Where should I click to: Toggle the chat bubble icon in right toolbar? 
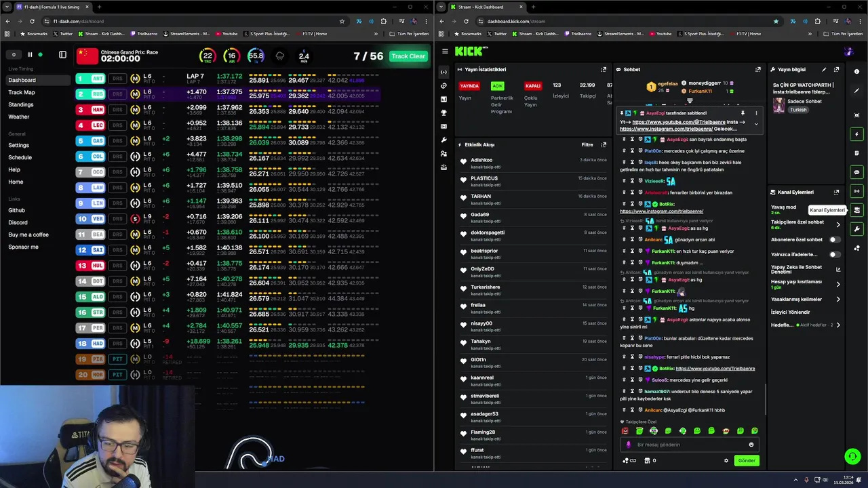pos(856,172)
